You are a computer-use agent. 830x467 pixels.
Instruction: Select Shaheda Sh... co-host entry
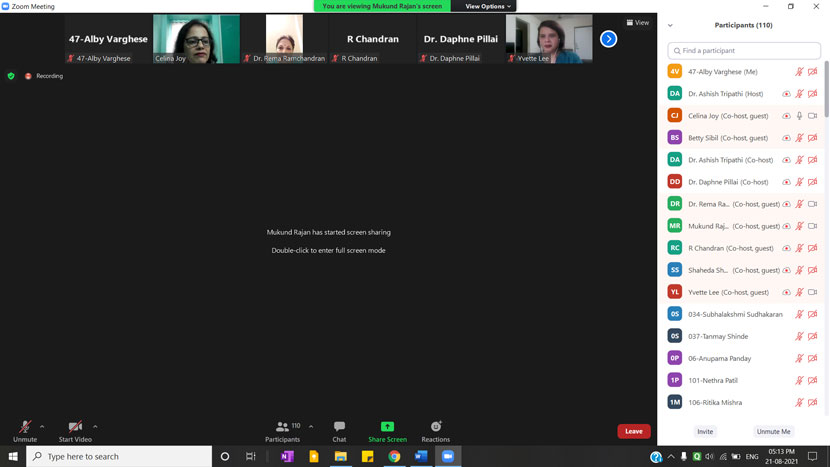[x=741, y=270]
